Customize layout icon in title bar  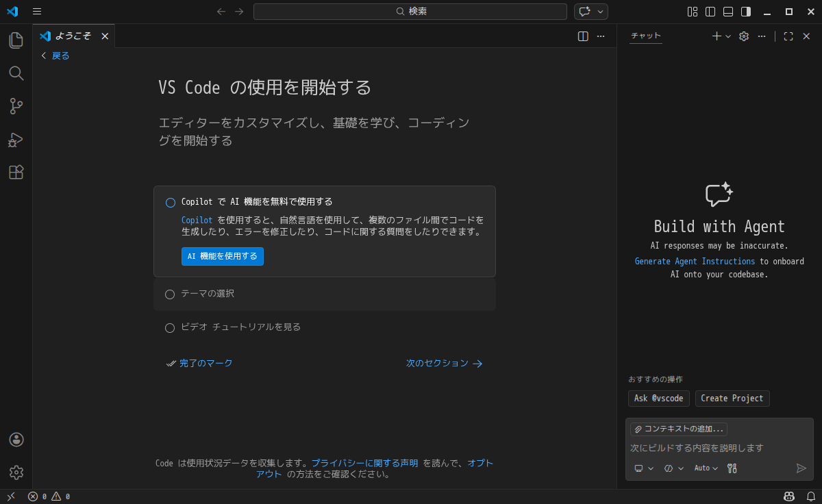(x=693, y=12)
